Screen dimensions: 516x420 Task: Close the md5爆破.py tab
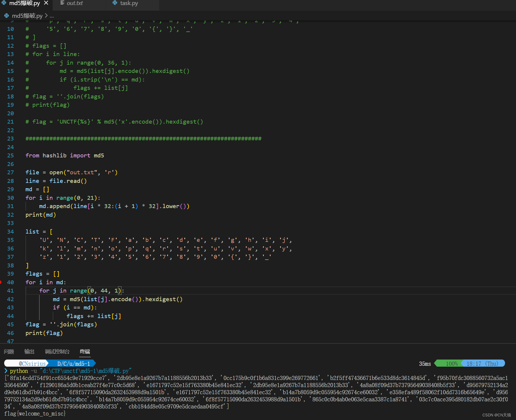(x=46, y=3)
